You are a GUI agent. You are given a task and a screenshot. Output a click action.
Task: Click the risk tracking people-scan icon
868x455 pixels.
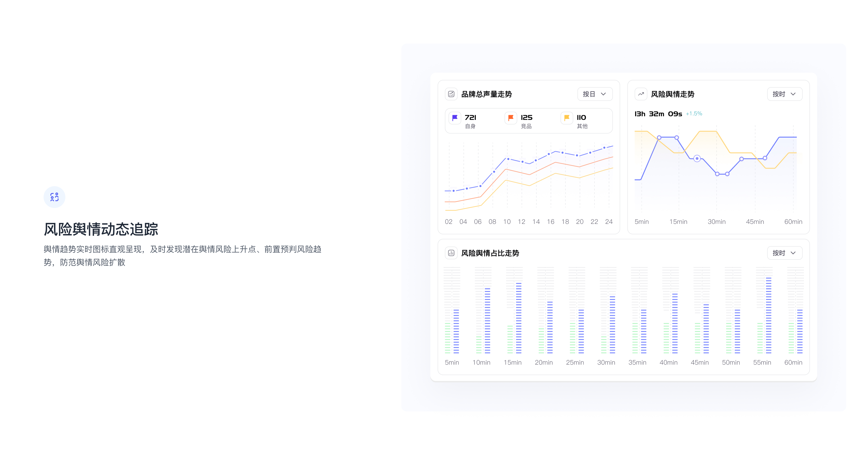(x=54, y=197)
